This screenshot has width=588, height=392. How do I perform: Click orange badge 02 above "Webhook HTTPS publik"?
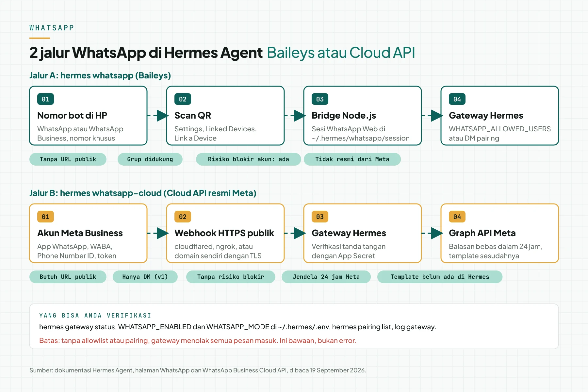(x=183, y=217)
